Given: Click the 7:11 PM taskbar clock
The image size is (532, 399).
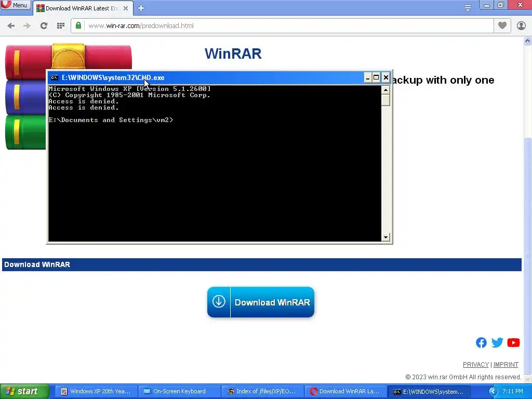Looking at the screenshot, I should point(513,391).
